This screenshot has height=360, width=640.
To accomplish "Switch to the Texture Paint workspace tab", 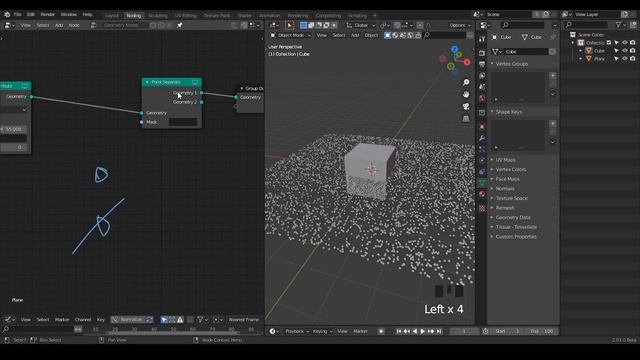I will (x=217, y=16).
